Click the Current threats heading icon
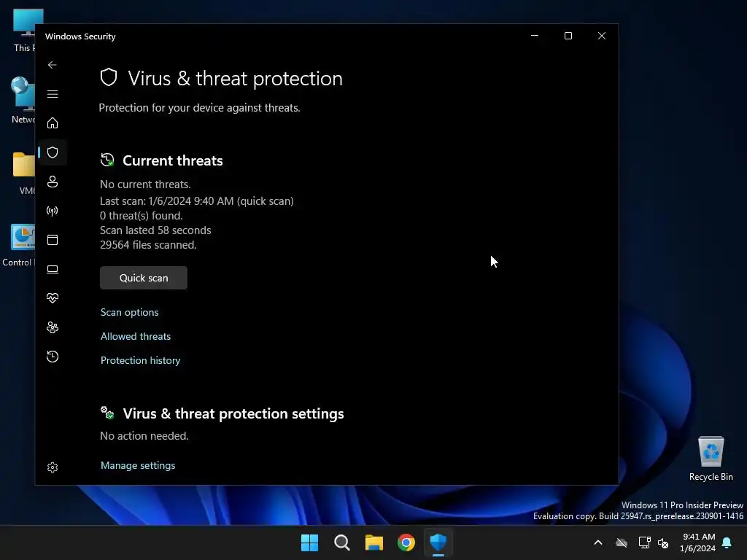Image resolution: width=747 pixels, height=560 pixels. point(107,160)
